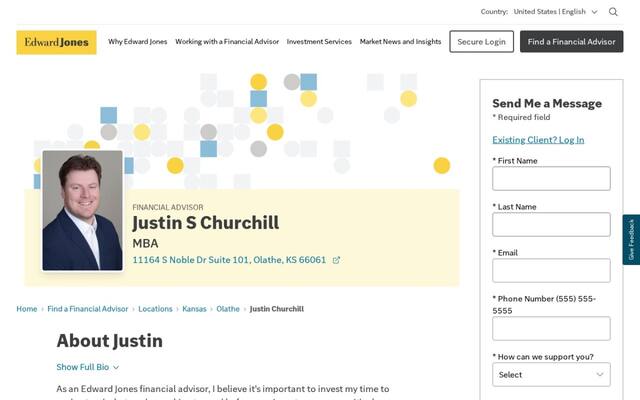The image size is (640, 400).
Task: Open the Olathe breadcrumb link
Action: click(228, 309)
